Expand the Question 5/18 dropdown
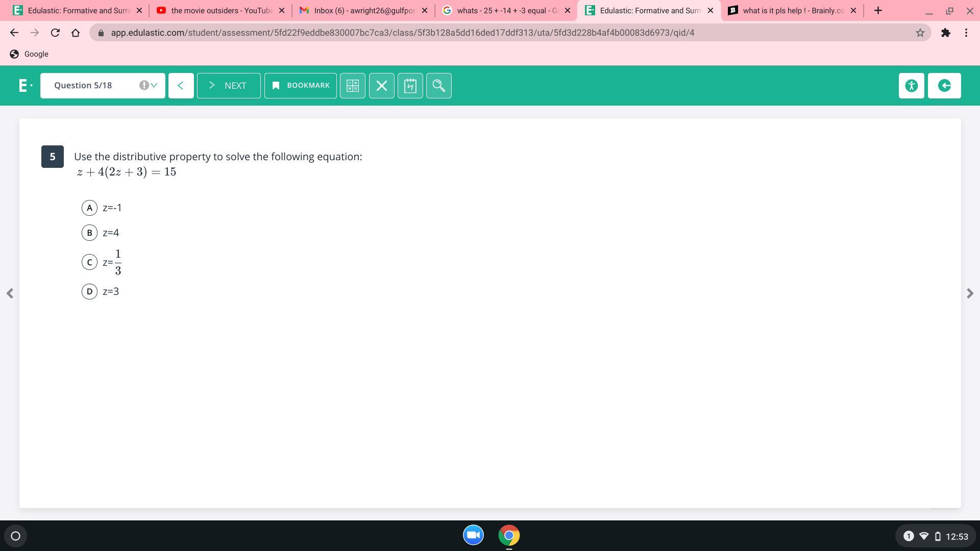980x551 pixels. tap(103, 86)
